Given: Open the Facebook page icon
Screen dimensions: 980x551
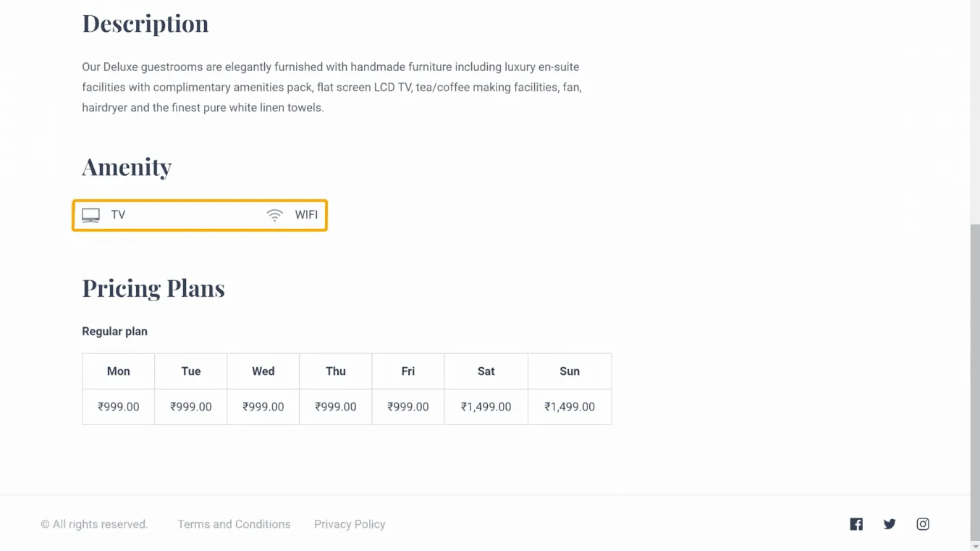Looking at the screenshot, I should pos(856,524).
